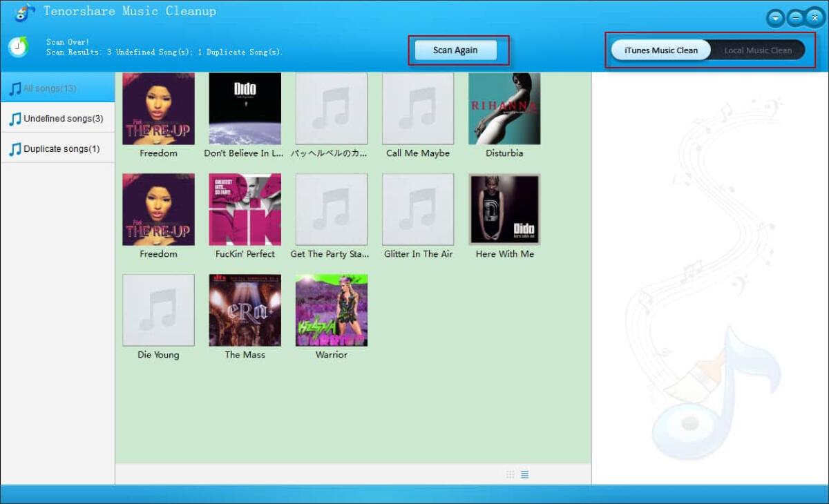Select the Here With Me Dido cover

504,209
